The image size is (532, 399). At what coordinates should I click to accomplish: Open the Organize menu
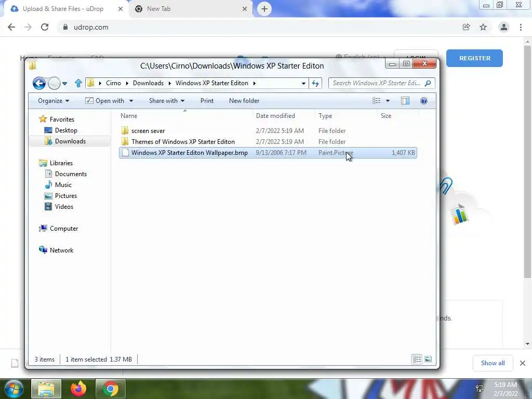54,101
